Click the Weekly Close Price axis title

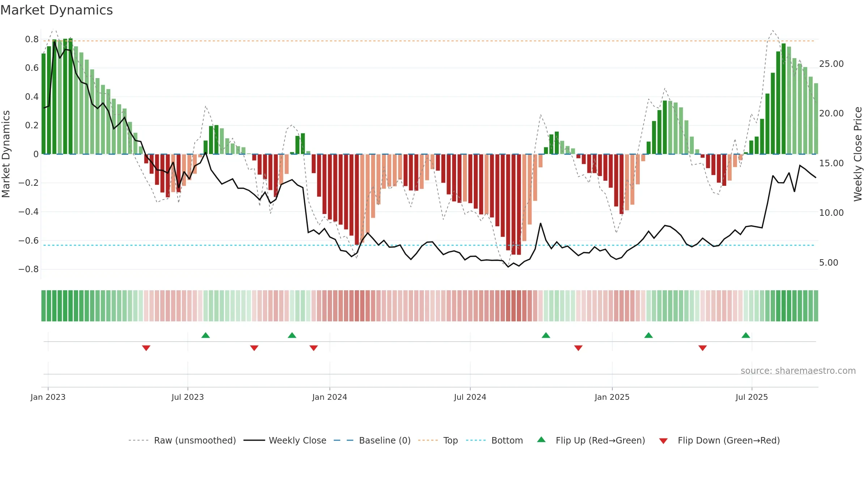[x=858, y=154]
